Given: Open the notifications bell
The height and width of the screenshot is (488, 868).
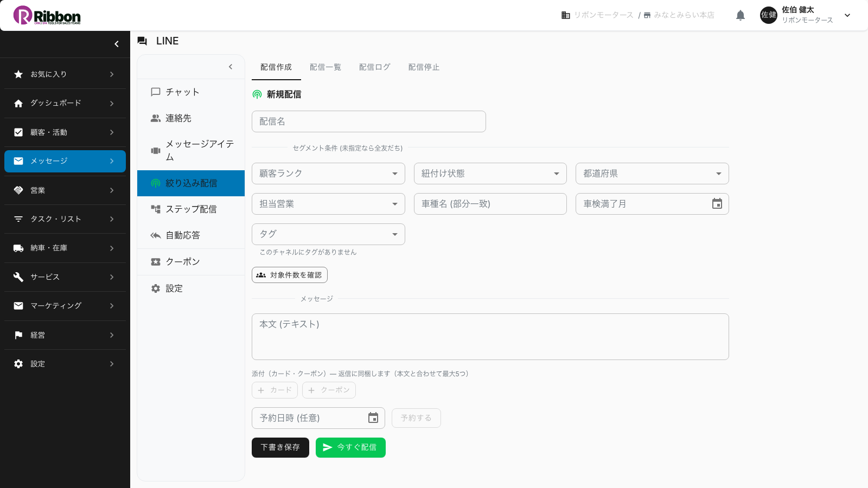Looking at the screenshot, I should coord(741,15).
